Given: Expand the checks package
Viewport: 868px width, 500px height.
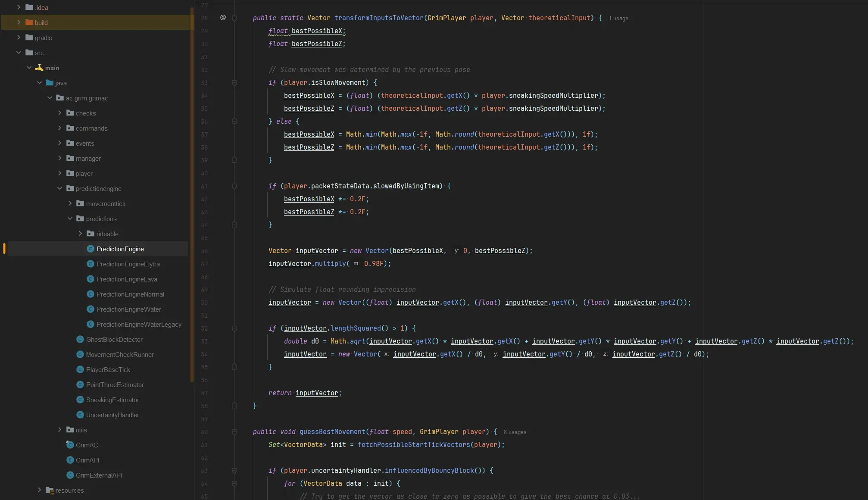Looking at the screenshot, I should tap(60, 113).
